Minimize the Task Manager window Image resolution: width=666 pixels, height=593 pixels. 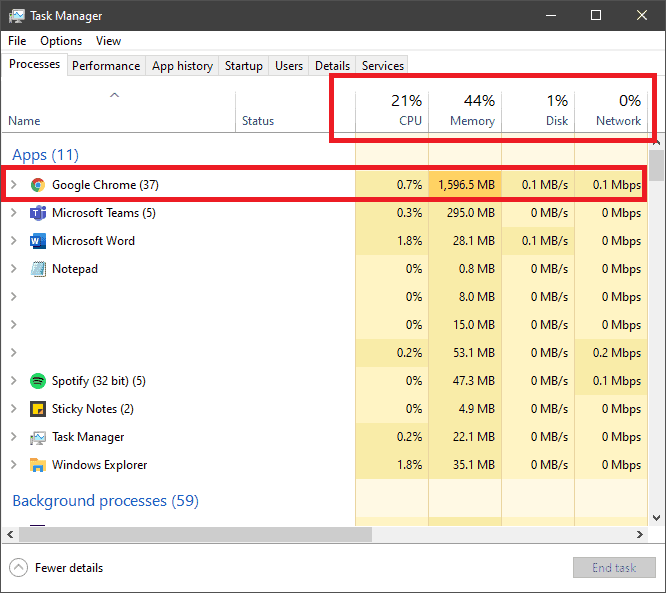point(551,16)
